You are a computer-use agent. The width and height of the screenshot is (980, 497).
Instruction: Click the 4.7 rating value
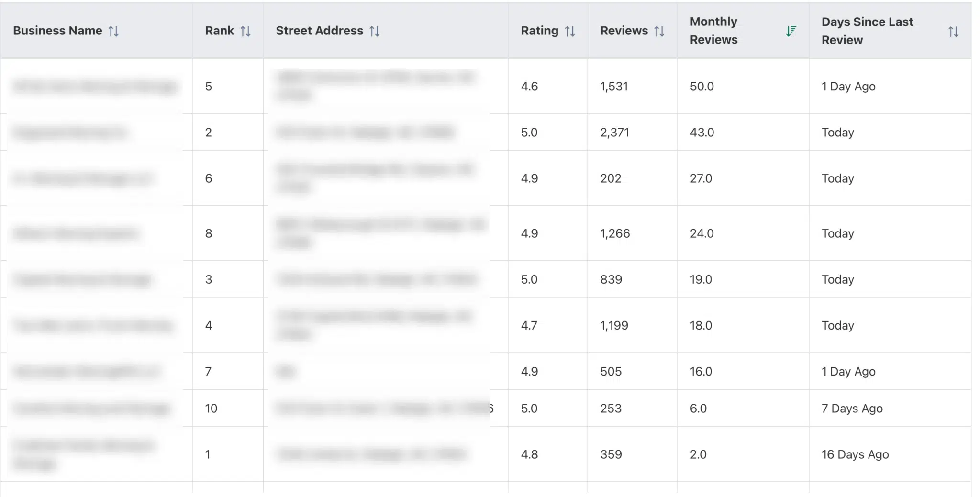click(x=529, y=326)
